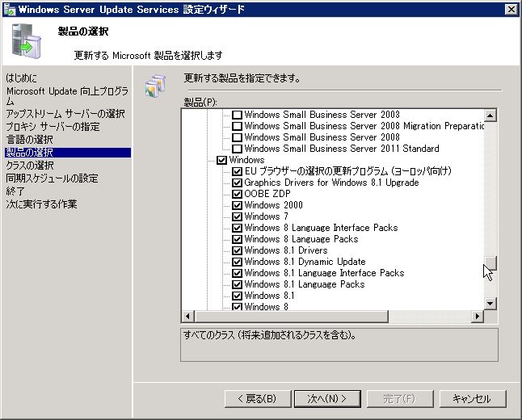
Task: Go to 言語の選択 step
Action: [x=30, y=140]
